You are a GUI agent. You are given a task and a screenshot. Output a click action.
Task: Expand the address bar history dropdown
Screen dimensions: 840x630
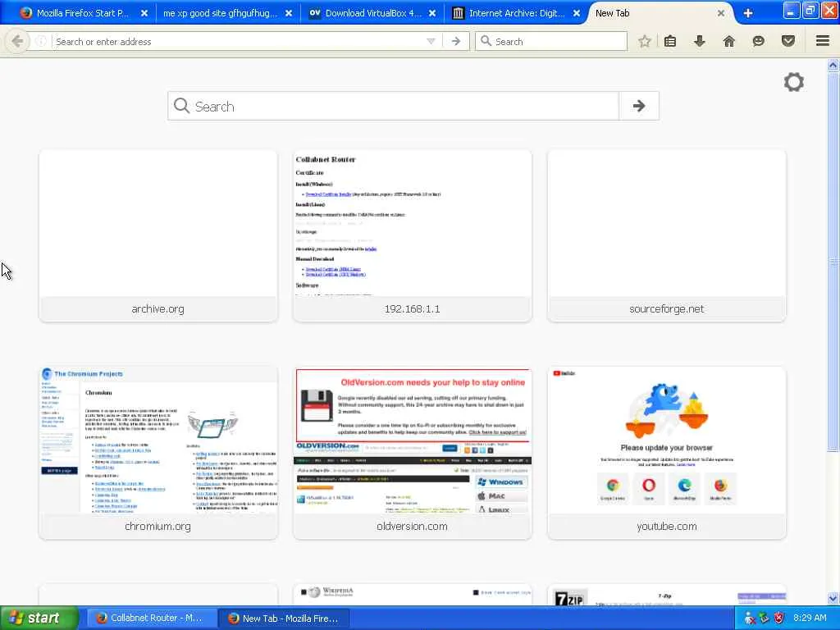[x=431, y=41]
